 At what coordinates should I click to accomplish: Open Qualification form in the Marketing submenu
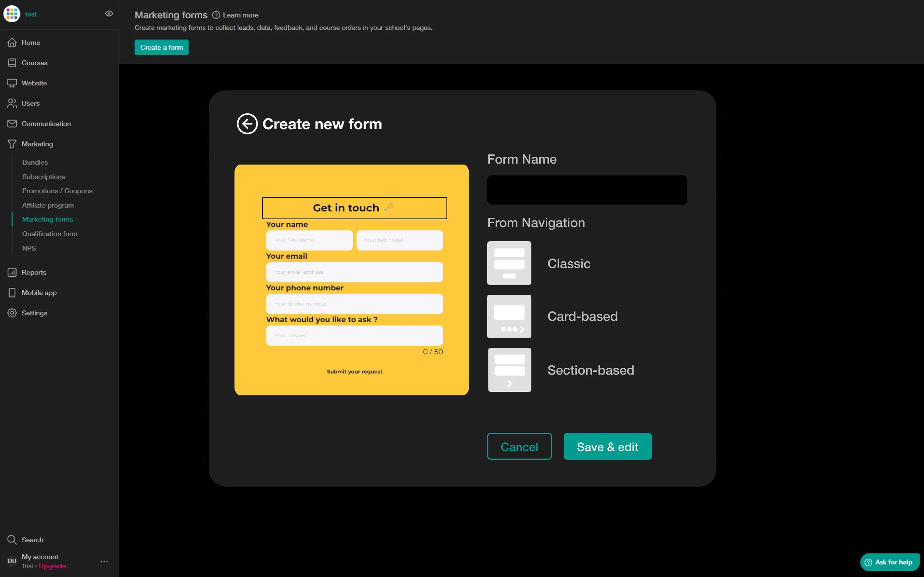(x=49, y=234)
